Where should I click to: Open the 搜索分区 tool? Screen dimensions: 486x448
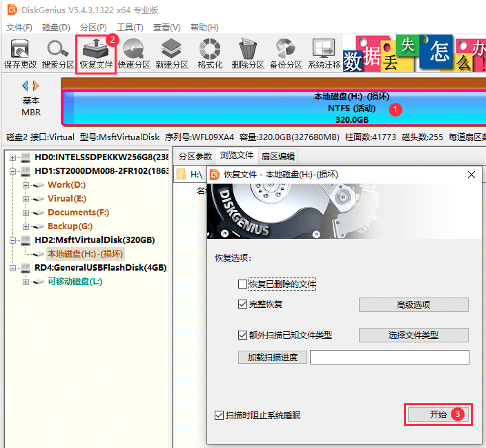coord(58,54)
